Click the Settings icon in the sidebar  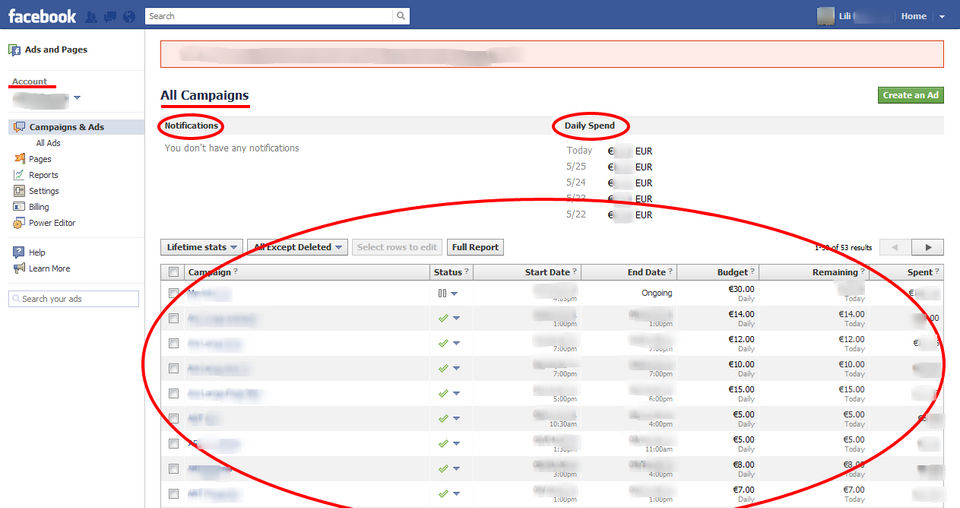tap(19, 190)
